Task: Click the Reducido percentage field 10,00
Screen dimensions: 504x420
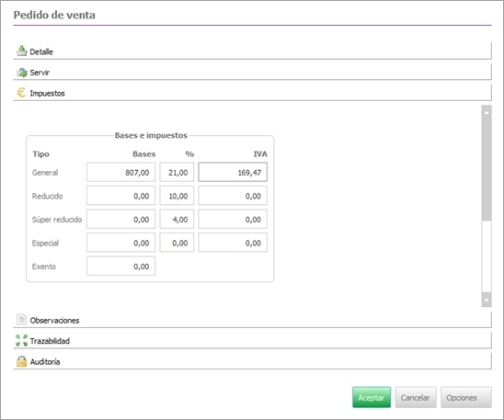Action: (177, 196)
